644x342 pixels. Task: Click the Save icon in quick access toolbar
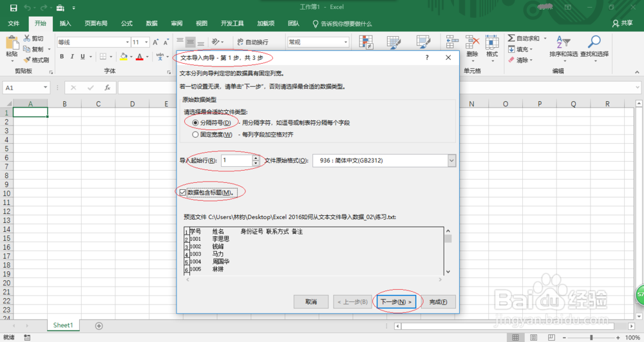coord(14,8)
